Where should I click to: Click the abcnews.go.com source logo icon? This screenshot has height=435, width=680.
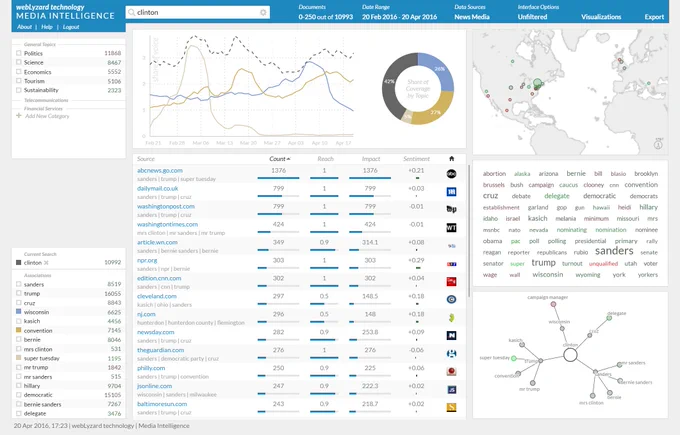point(451,173)
